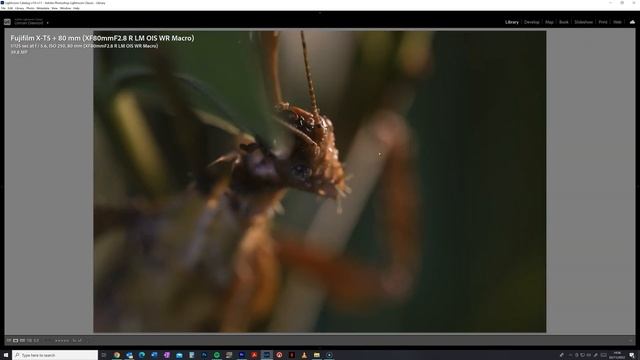The height and width of the screenshot is (360, 640).
Task: Open cloud sync status icon
Action: pos(632,22)
